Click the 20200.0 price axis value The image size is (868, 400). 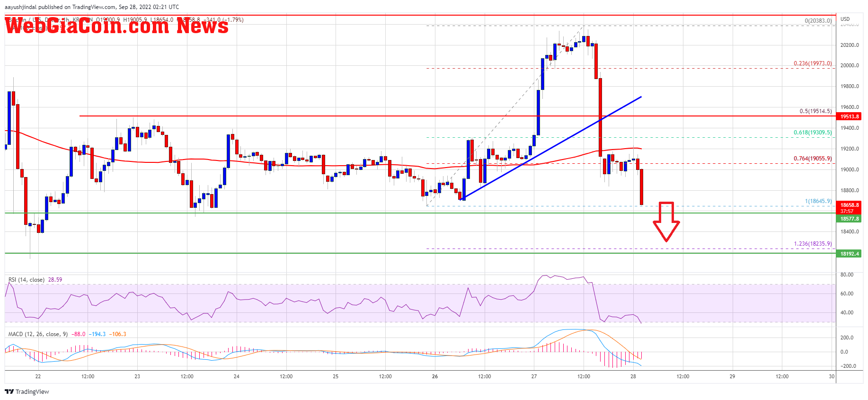tap(850, 45)
